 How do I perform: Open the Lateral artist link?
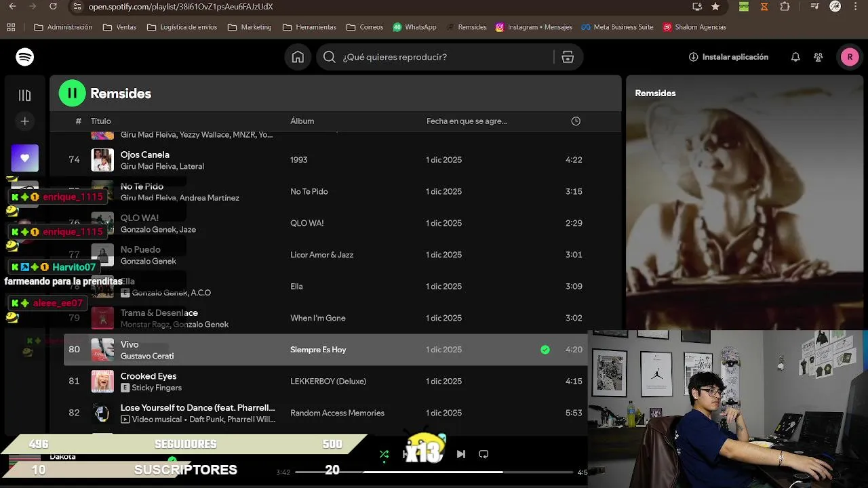192,166
